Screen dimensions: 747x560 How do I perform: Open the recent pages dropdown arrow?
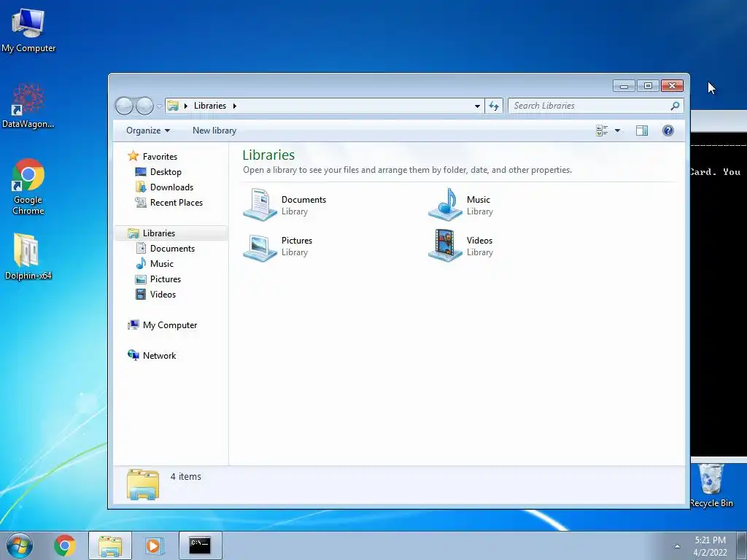[x=159, y=106]
